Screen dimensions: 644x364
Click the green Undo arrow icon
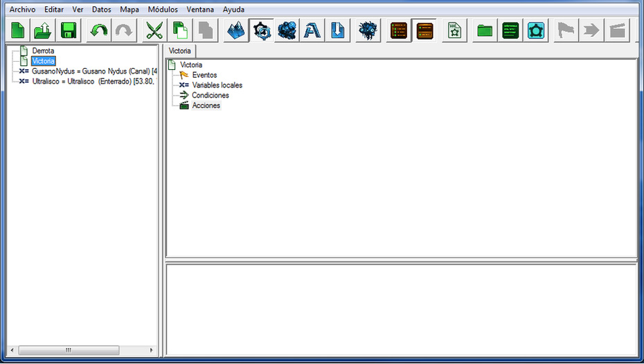(98, 31)
